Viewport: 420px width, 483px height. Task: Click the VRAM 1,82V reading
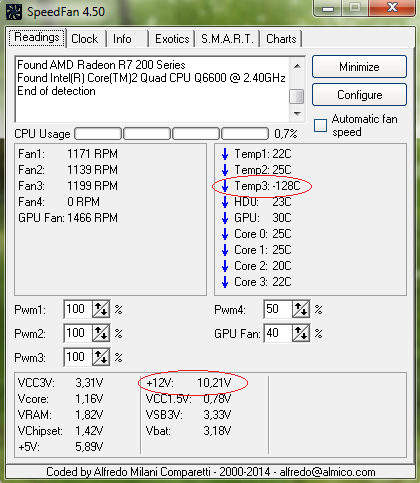click(x=60, y=415)
